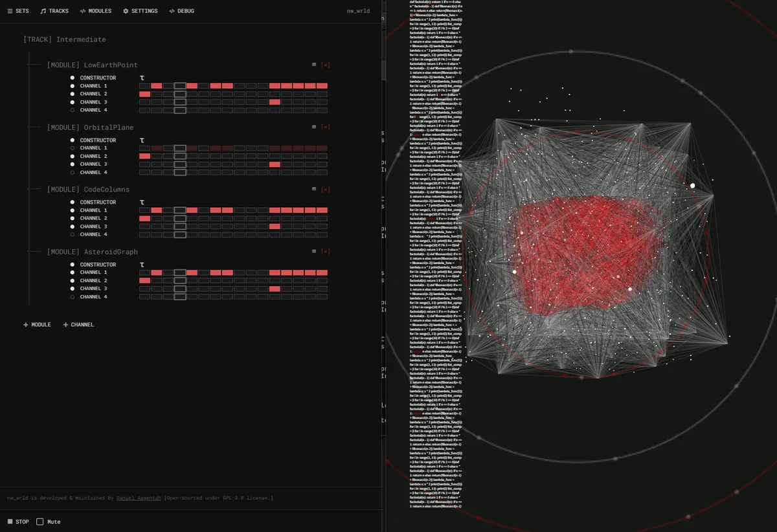
Task: Remove the AsteroidGraph module with [×]
Action: click(x=325, y=251)
